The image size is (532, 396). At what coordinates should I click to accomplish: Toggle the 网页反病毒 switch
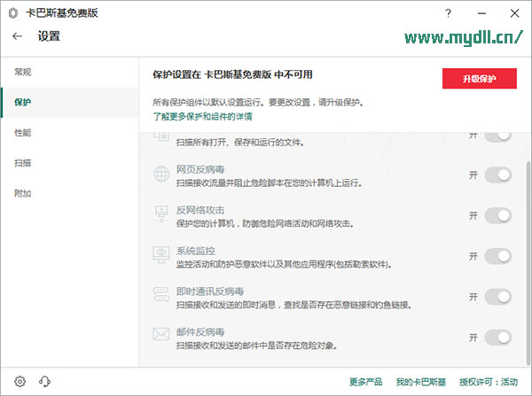pyautogui.click(x=497, y=175)
